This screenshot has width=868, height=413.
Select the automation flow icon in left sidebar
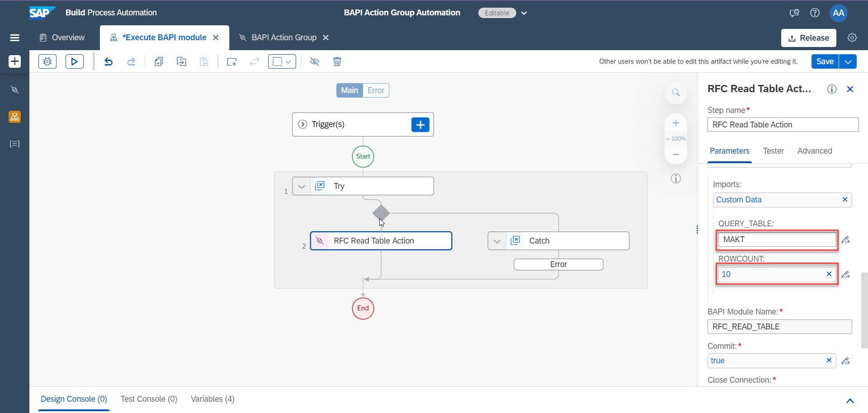[14, 117]
